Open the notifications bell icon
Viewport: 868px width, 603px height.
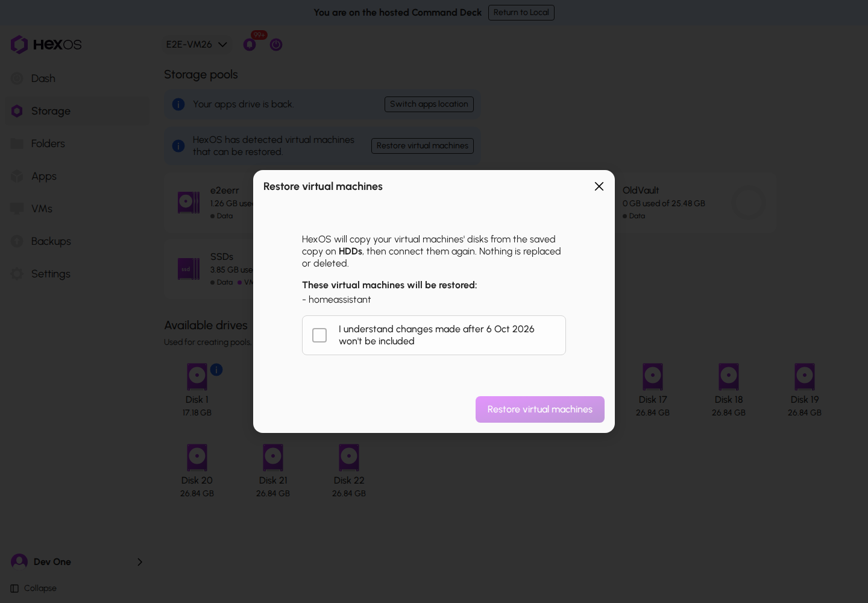250,45
